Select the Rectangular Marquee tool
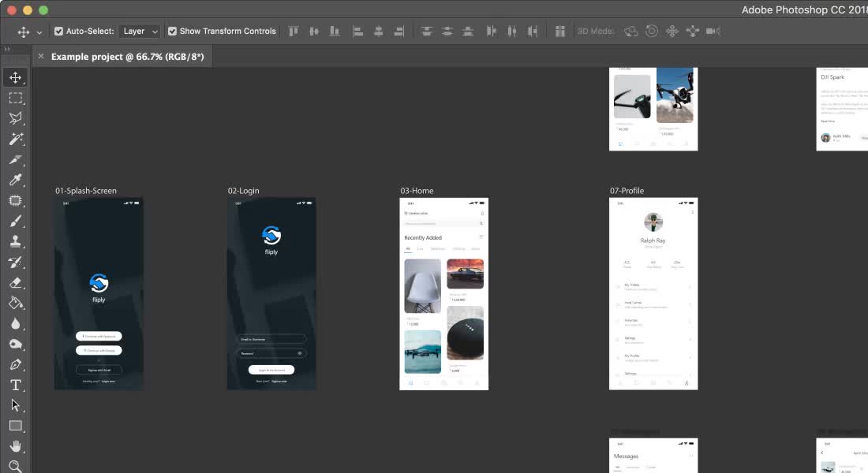Screen dimensions: 868x473 click(17, 98)
